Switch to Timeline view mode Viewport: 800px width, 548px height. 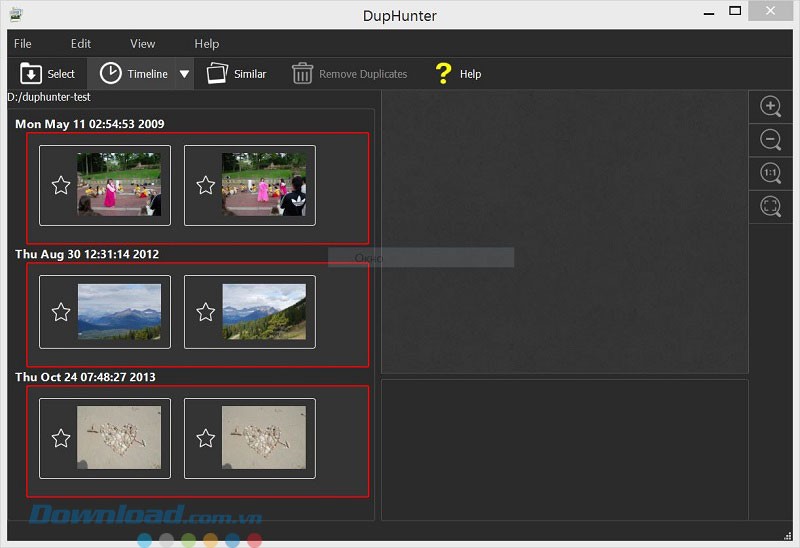point(111,74)
